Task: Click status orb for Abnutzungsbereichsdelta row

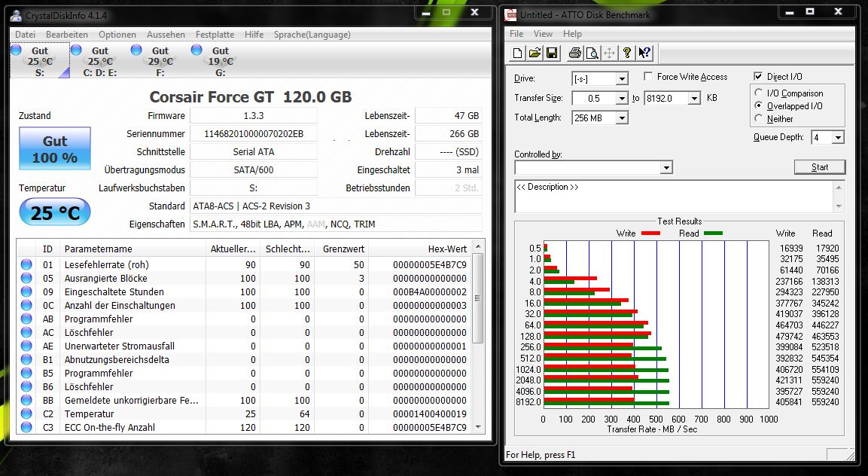Action: (26, 359)
